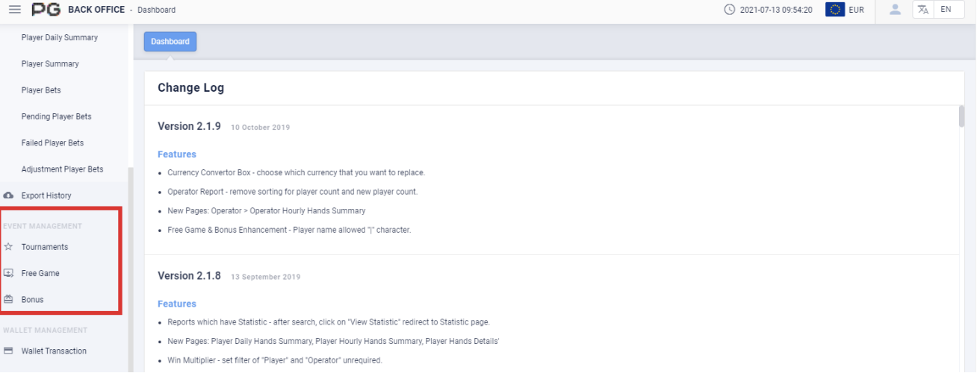Go to Pending Player Bets
The width and height of the screenshot is (980, 373).
pos(57,116)
